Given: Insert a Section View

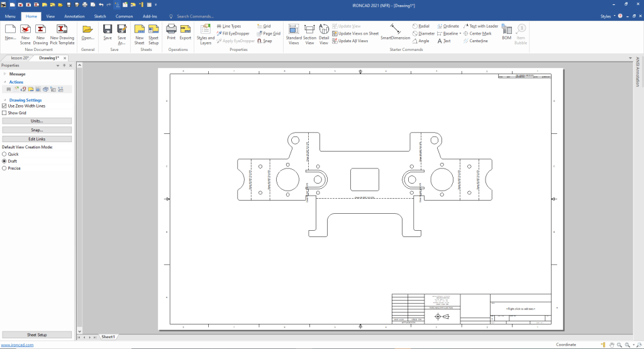Looking at the screenshot, I should (309, 33).
